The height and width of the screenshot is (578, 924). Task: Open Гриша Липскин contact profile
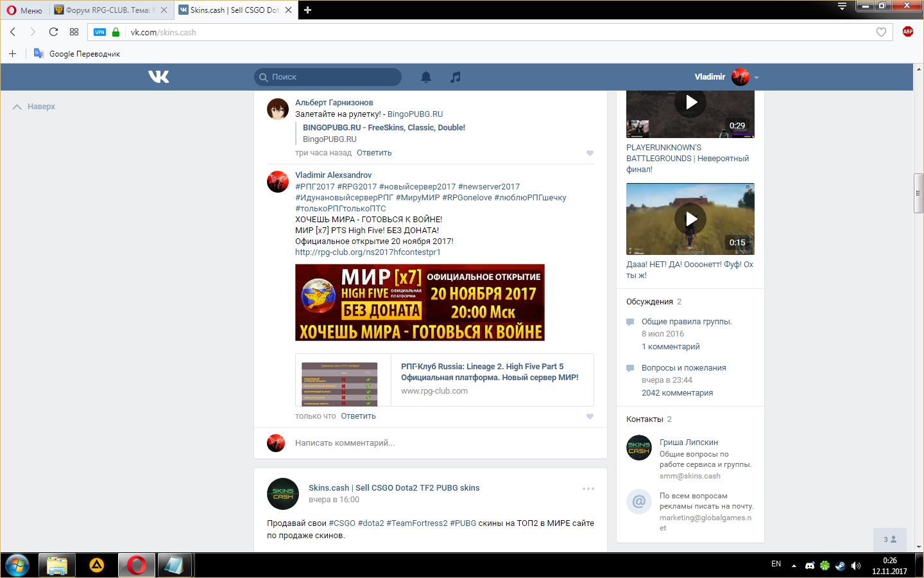tap(689, 442)
